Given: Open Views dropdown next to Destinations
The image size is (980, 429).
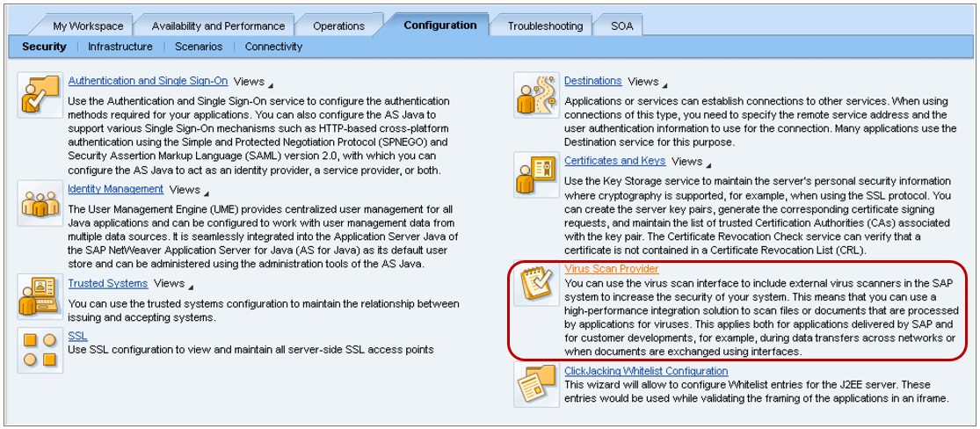Looking at the screenshot, I should [647, 82].
